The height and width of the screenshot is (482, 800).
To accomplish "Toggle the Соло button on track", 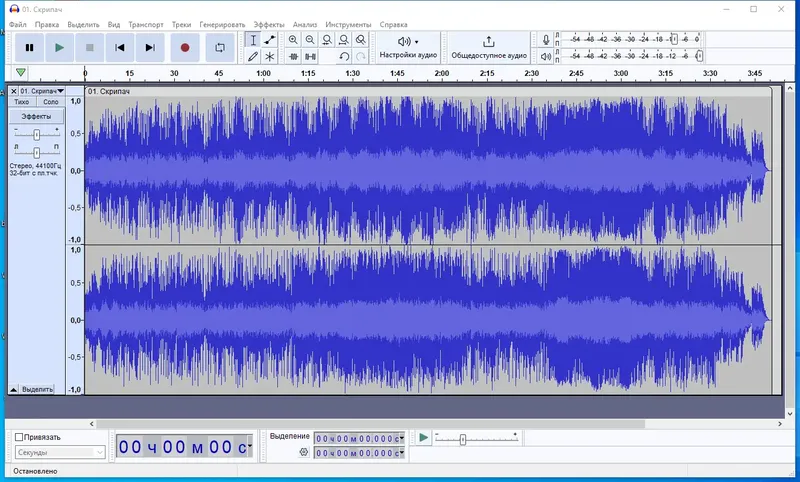I will [51, 102].
